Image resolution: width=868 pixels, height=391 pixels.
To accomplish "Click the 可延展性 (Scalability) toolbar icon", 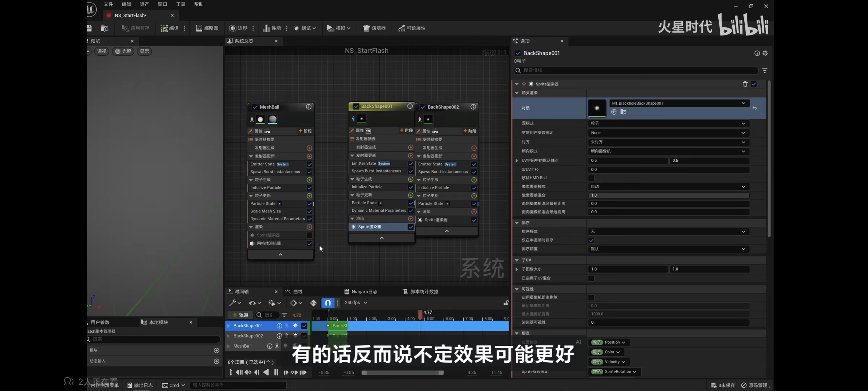I will click(x=412, y=28).
